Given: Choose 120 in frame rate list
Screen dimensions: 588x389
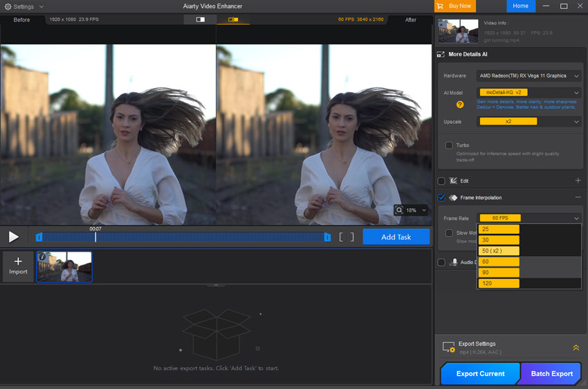Looking at the screenshot, I should pos(529,283).
